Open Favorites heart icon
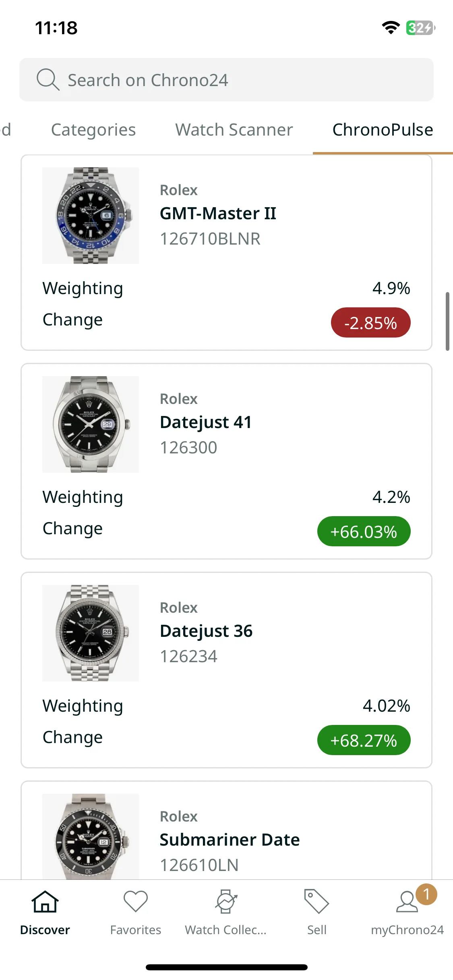453x980 pixels. 136,901
